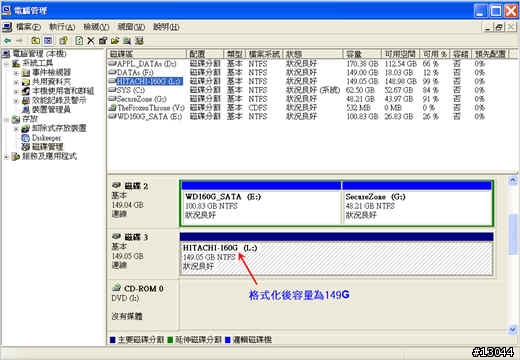This screenshot has height=360, width=520.
Task: Open the 視窗(W) menu
Action: (131, 27)
